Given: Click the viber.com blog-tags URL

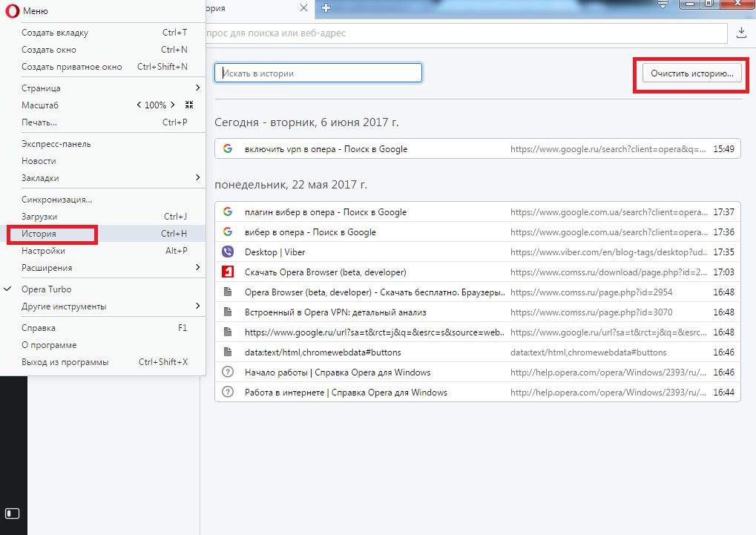Looking at the screenshot, I should [609, 252].
